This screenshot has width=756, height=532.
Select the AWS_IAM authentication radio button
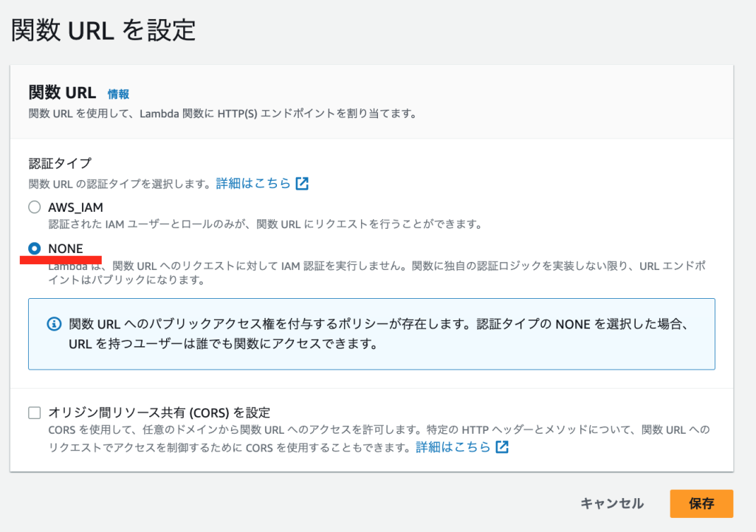(34, 207)
